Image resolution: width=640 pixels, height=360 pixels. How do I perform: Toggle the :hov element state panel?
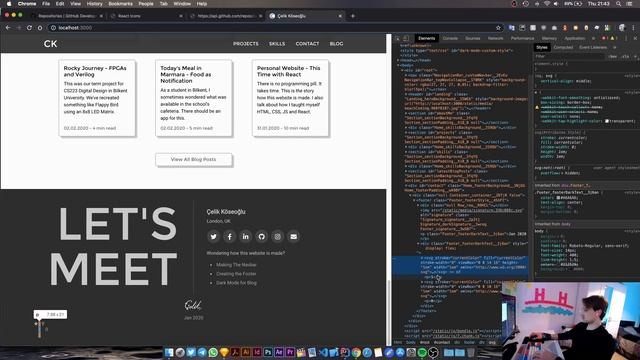tap(612, 56)
